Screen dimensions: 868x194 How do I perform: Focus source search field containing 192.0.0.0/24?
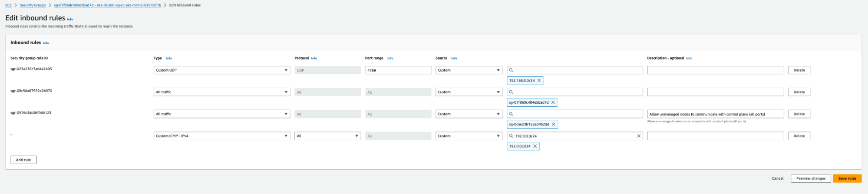(575, 136)
